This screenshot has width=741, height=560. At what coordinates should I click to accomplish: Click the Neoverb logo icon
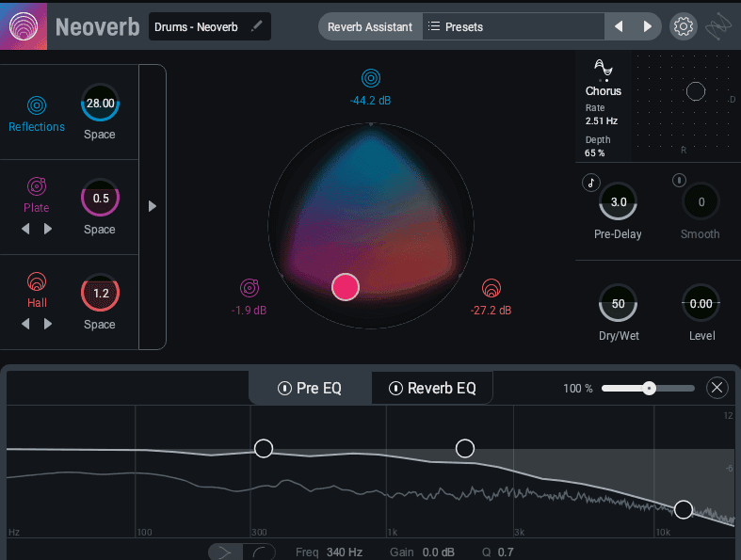click(24, 26)
